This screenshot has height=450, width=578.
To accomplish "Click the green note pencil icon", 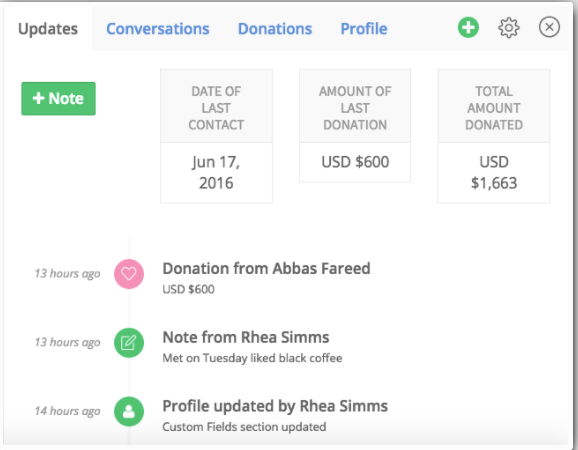I will 129,343.
